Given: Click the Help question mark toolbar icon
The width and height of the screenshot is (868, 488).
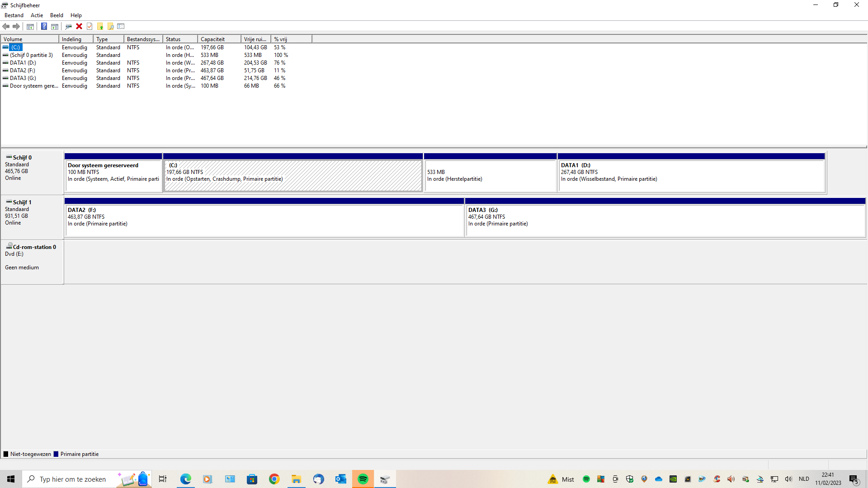Looking at the screenshot, I should (x=44, y=26).
